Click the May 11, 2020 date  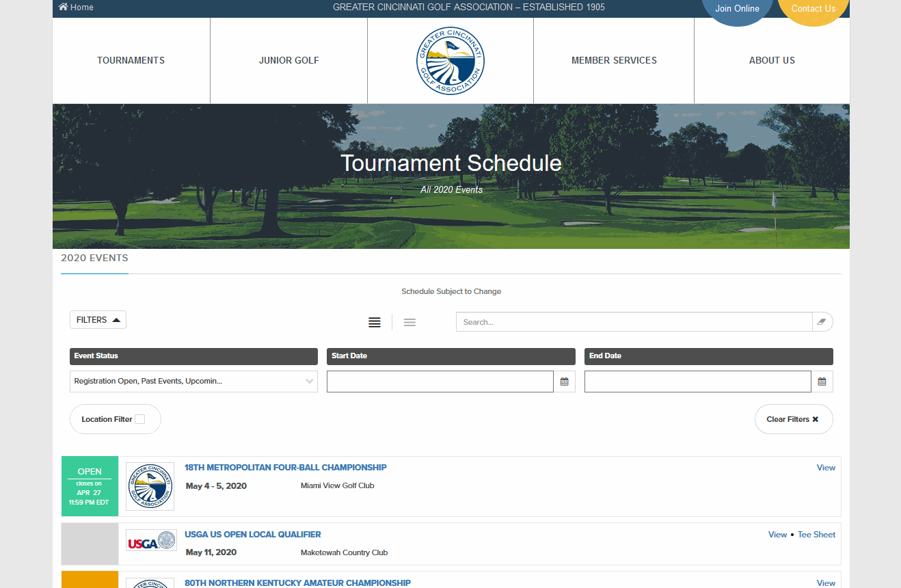coord(211,552)
